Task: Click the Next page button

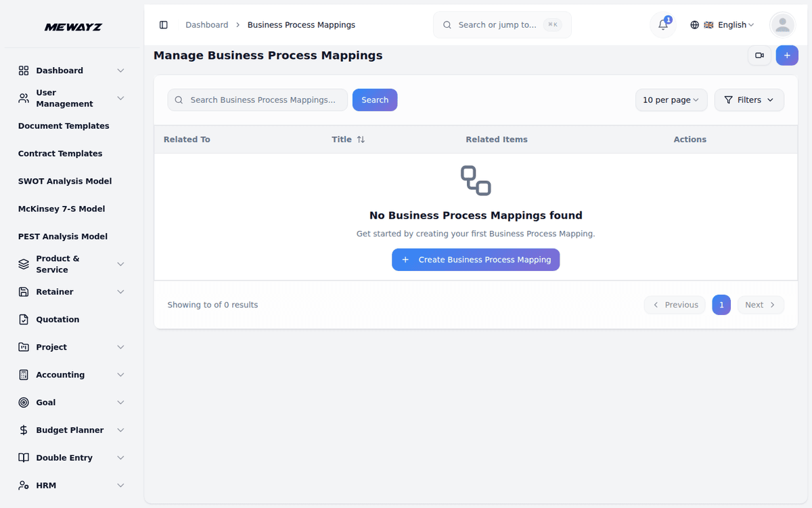Action: [x=761, y=305]
